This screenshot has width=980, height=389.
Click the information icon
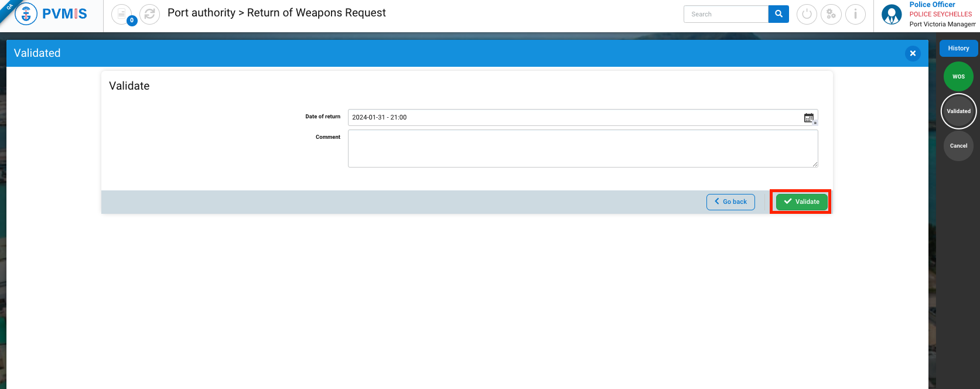tap(855, 14)
